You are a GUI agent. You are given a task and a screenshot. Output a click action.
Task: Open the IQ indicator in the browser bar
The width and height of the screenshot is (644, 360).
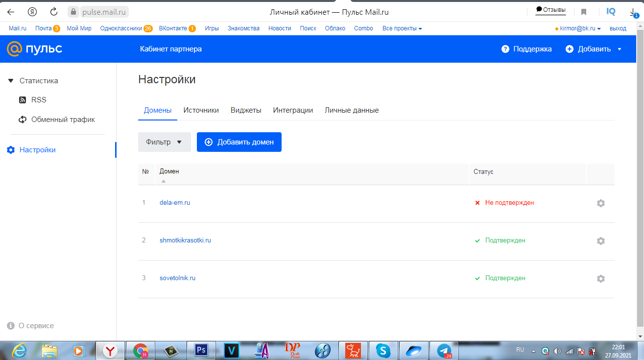pos(611,11)
